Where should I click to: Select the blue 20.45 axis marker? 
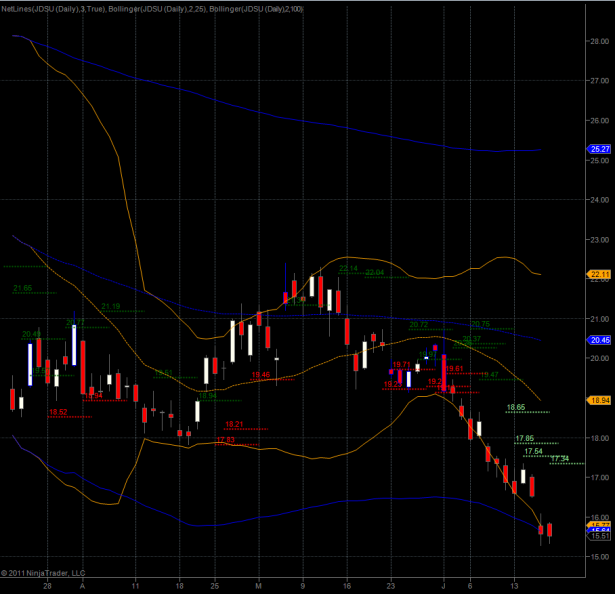600,340
